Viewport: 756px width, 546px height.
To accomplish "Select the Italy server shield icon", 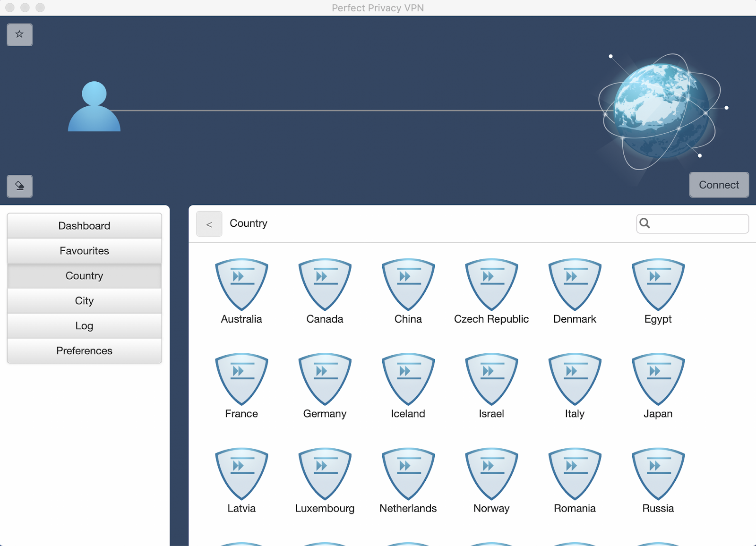I will [x=575, y=379].
